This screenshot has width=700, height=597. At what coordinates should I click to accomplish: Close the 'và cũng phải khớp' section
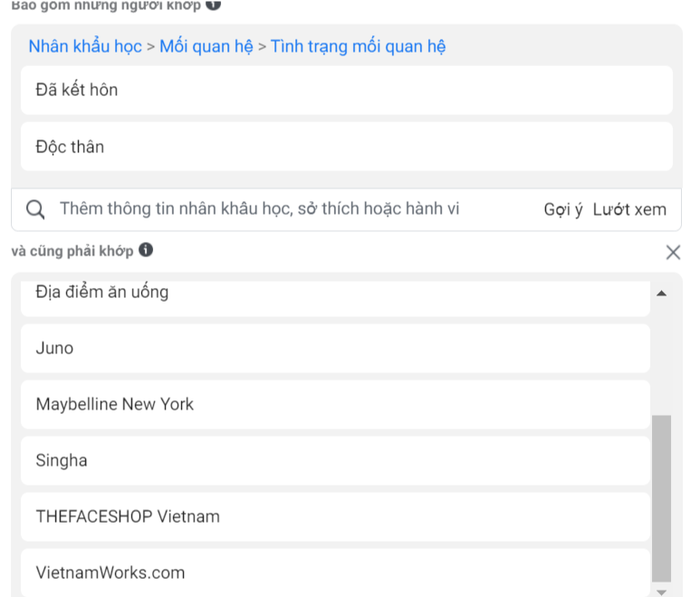point(673,252)
